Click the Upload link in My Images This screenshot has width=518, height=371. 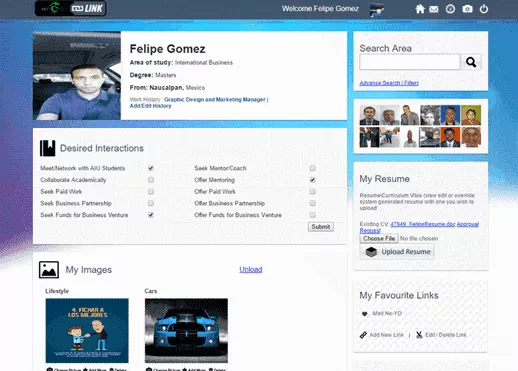(251, 269)
